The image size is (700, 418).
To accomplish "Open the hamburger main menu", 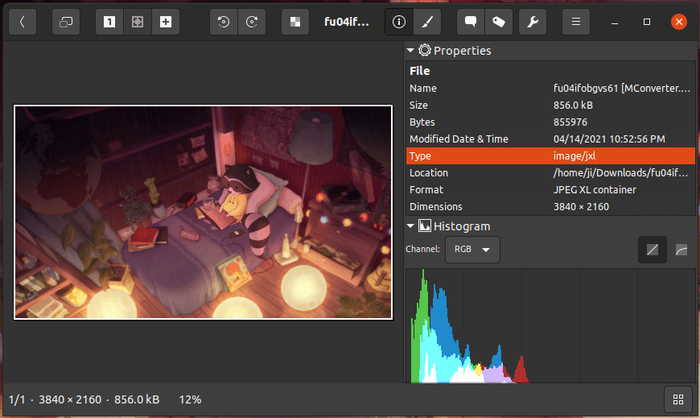I will [576, 21].
